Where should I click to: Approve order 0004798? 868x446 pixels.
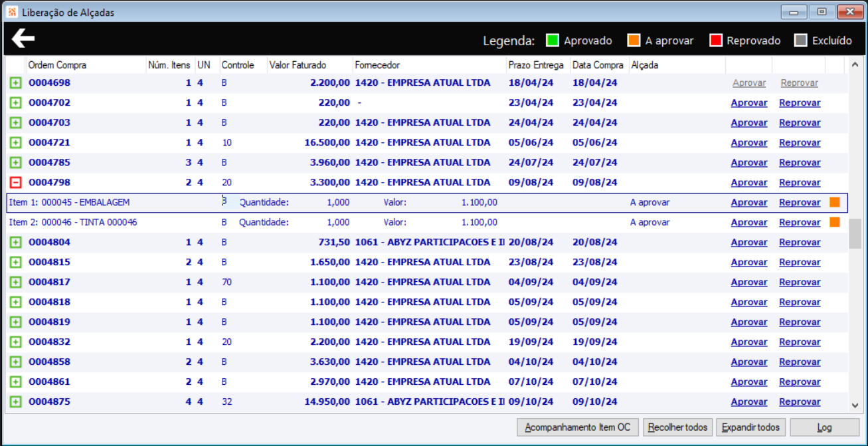pos(749,183)
